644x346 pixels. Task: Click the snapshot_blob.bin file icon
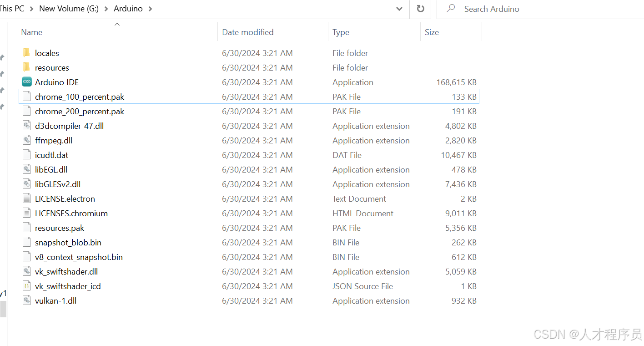click(x=27, y=242)
